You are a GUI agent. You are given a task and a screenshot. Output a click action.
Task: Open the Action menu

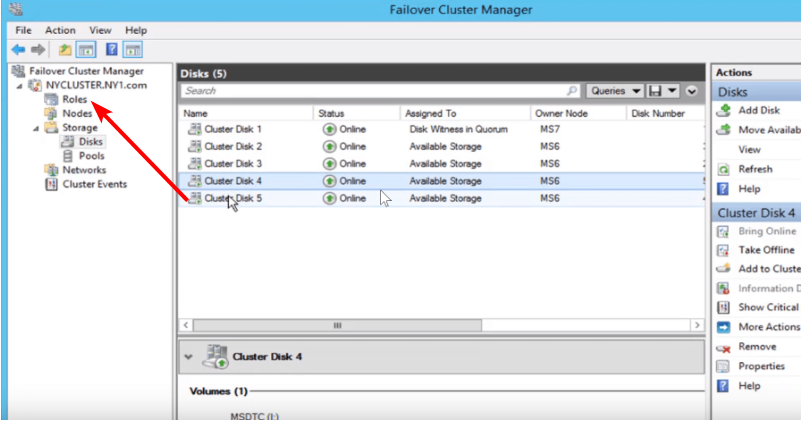click(x=60, y=30)
